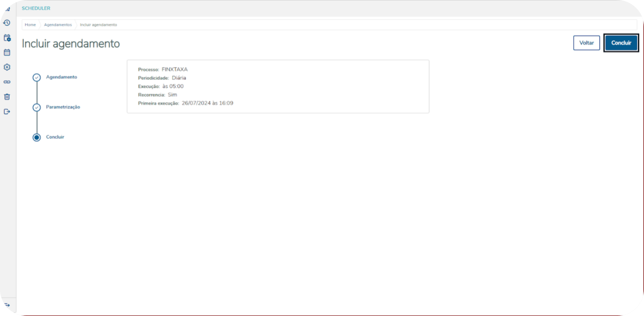The image size is (644, 316).
Task: Open Home from the breadcrumb
Action: pyautogui.click(x=30, y=25)
